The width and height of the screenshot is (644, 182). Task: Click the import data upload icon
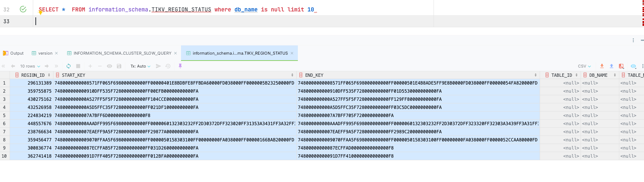pyautogui.click(x=612, y=66)
